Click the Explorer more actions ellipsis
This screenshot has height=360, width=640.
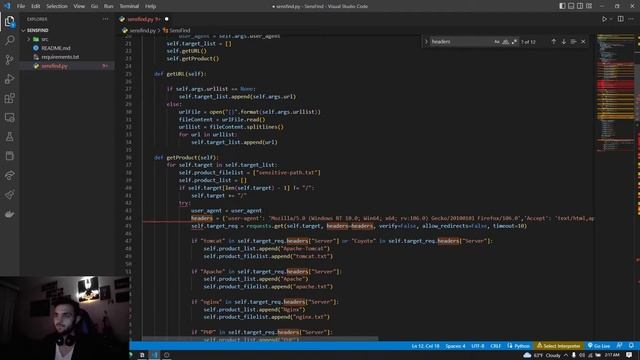tap(105, 19)
